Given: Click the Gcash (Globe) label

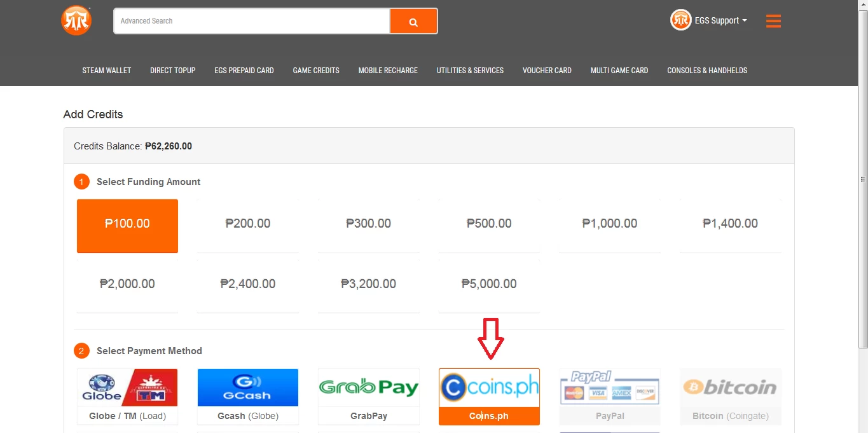Looking at the screenshot, I should 248,416.
